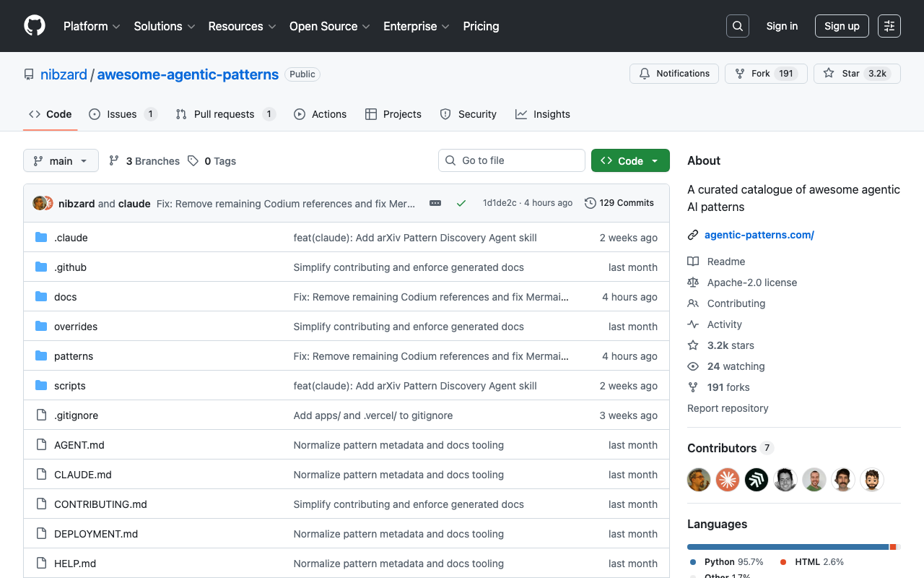Click the Sign up button

pos(842,26)
